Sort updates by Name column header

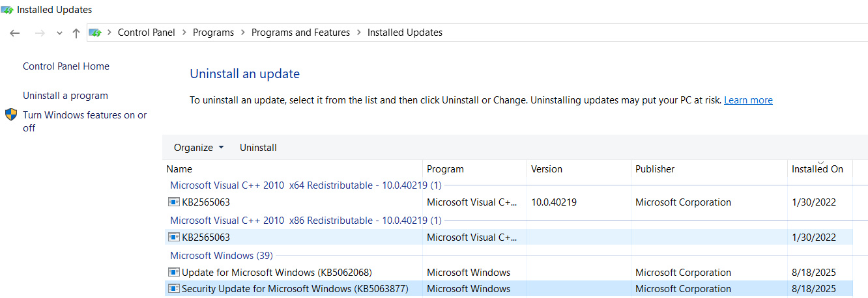[x=179, y=169]
